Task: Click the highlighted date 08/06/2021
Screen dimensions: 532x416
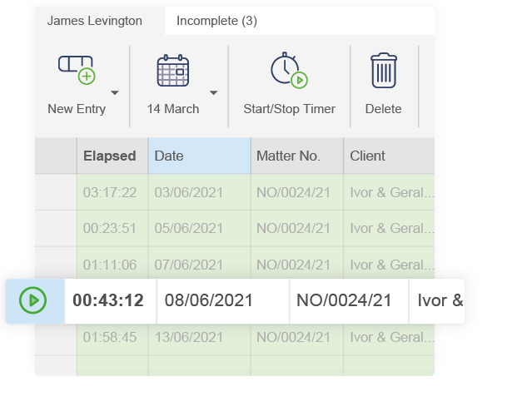Action: click(209, 300)
